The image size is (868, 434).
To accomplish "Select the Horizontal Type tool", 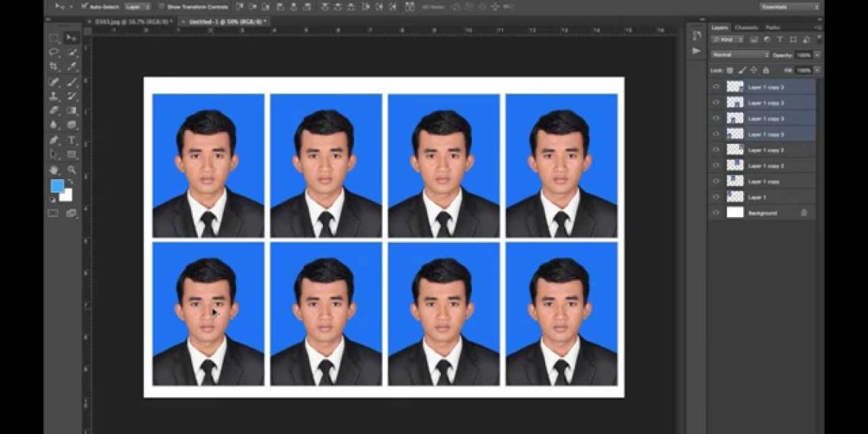I will (x=72, y=140).
